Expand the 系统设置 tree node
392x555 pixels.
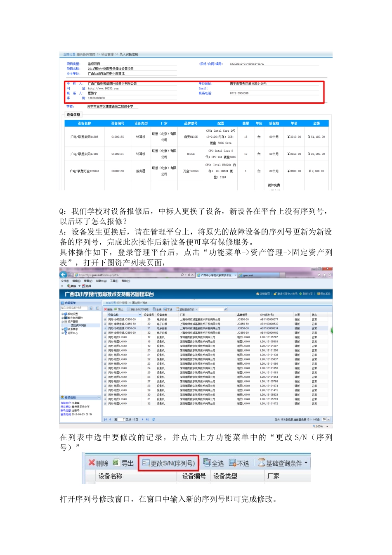click(63, 314)
